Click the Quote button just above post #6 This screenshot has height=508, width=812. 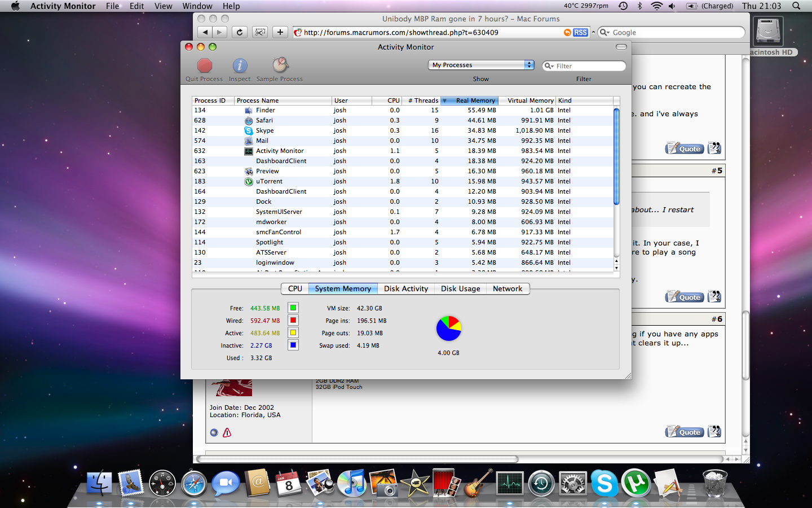685,297
